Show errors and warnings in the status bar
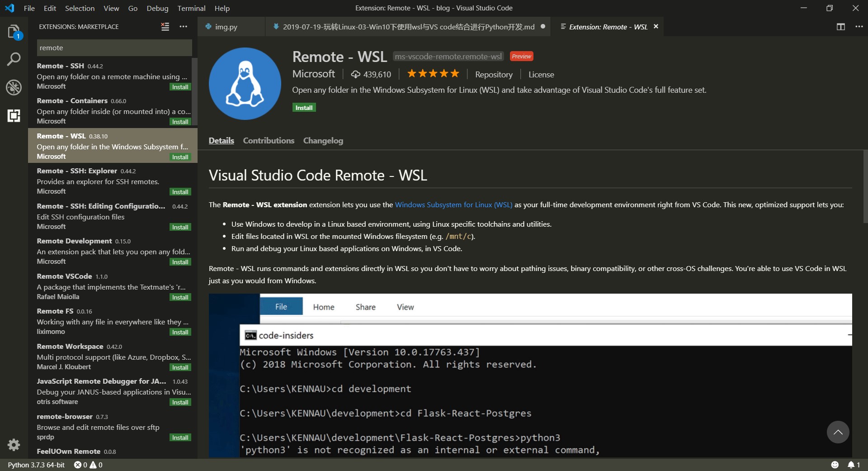The width and height of the screenshot is (868, 471). click(88, 465)
